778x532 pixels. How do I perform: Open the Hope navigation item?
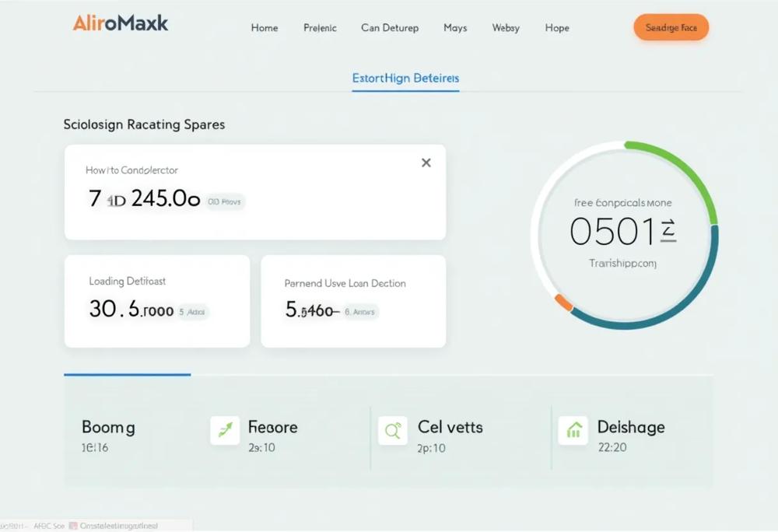coord(557,28)
